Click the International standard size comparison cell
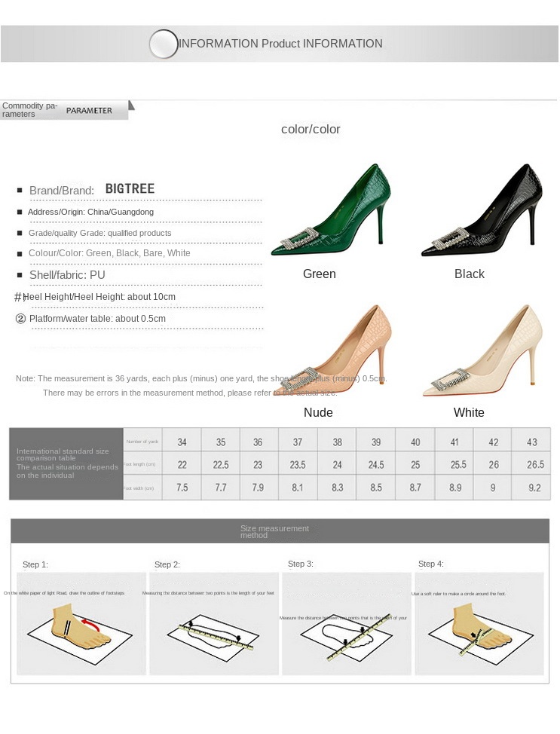Screen dimensions: 560x734 pyautogui.click(x=66, y=463)
